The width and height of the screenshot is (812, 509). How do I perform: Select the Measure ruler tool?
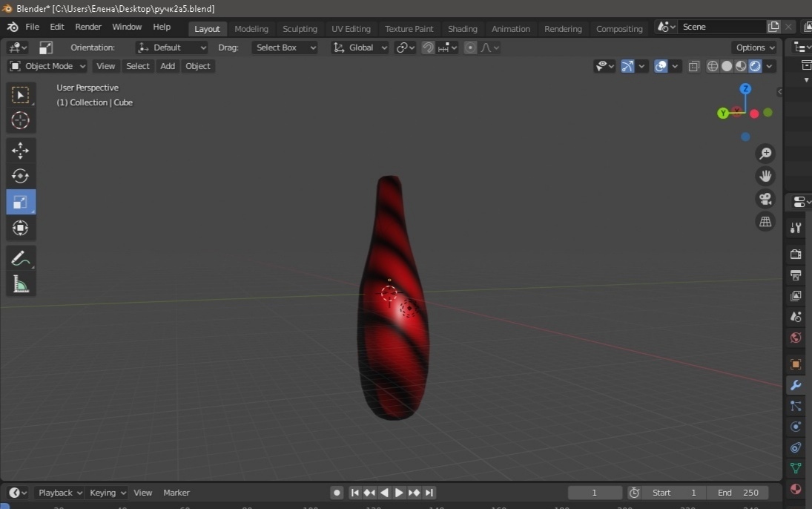21,284
